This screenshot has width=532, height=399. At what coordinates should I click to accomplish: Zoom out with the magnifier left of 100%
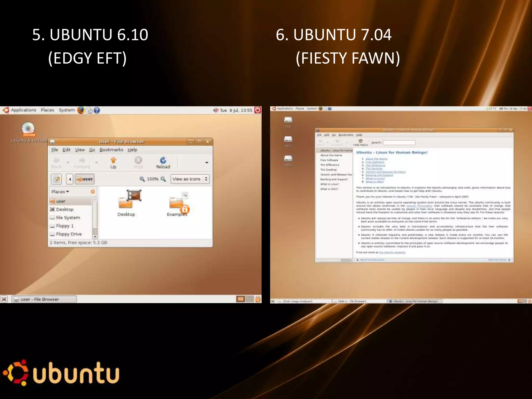(142, 179)
